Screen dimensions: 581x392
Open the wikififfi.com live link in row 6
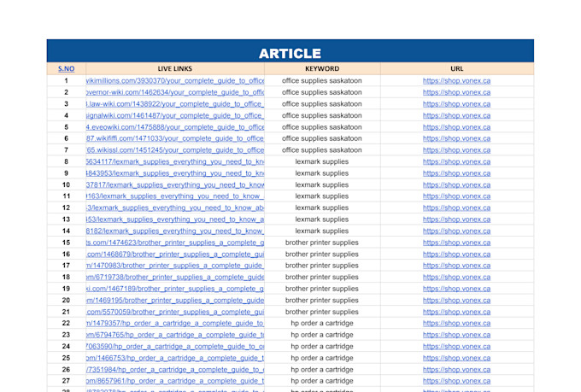pos(175,138)
